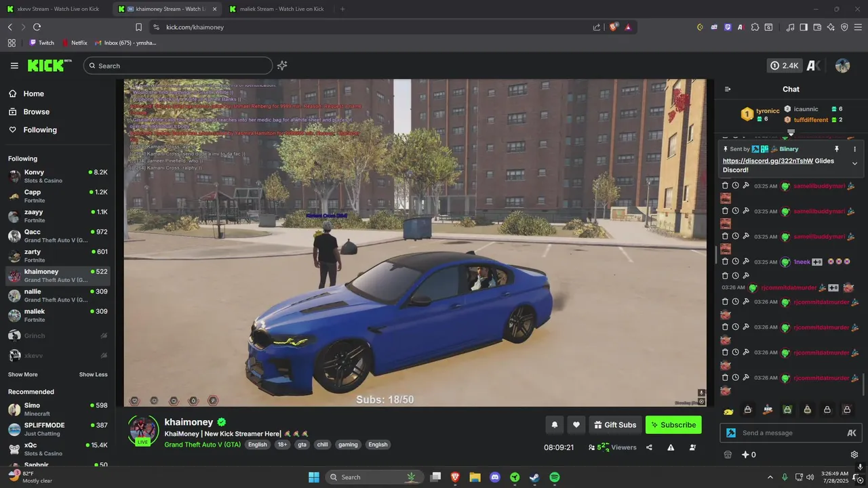This screenshot has height=488, width=868.
Task: Open Discord from the taskbar
Action: coord(495,477)
